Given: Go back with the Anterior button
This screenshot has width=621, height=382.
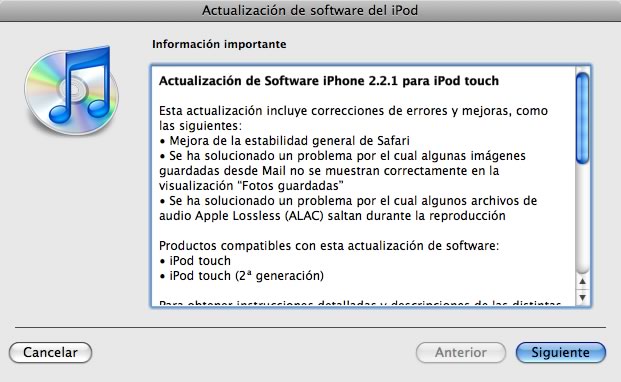Looking at the screenshot, I should point(461,352).
